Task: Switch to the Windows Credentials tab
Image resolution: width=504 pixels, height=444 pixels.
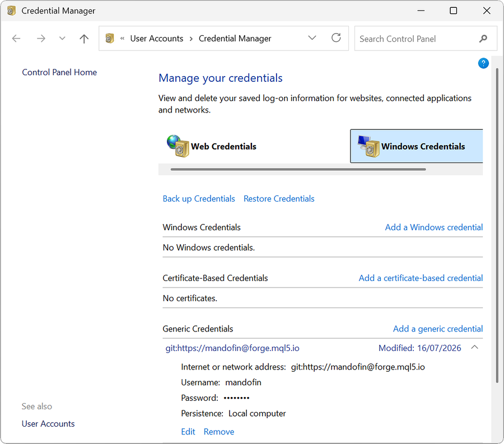Action: point(417,146)
